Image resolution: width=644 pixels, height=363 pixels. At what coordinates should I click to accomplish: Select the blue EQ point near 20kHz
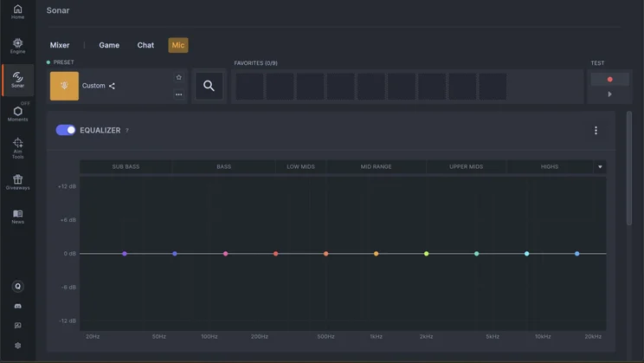point(577,254)
